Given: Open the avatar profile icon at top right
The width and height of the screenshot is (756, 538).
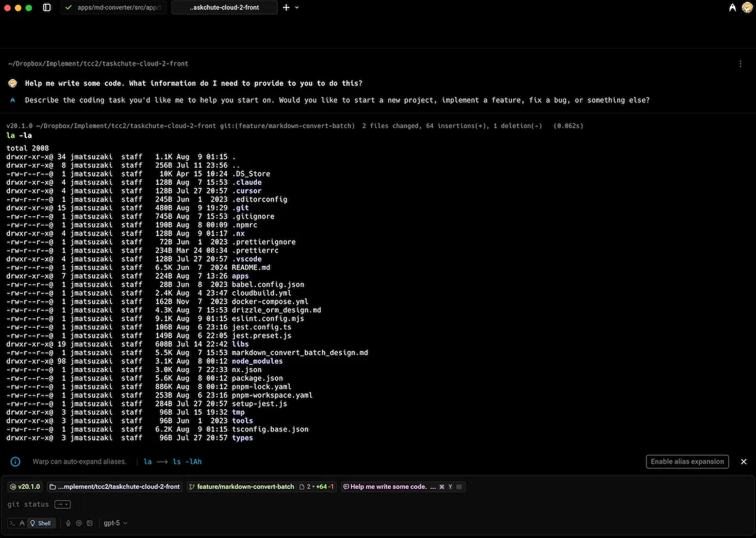Looking at the screenshot, I should click(x=747, y=8).
